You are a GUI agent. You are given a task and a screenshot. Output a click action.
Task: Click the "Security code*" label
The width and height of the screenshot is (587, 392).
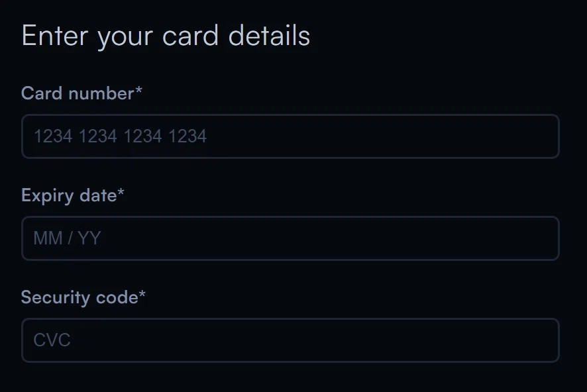80,297
